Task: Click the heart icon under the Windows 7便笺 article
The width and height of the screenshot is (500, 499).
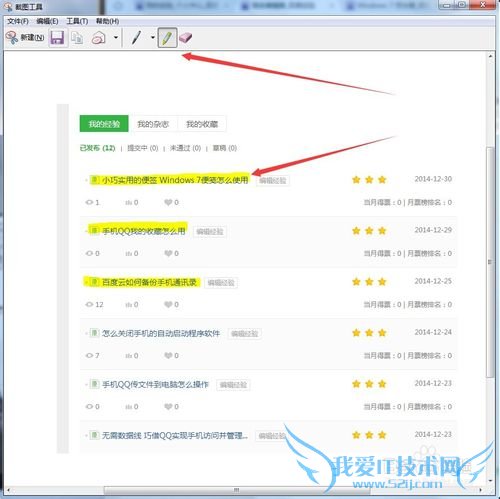Action: click(168, 202)
